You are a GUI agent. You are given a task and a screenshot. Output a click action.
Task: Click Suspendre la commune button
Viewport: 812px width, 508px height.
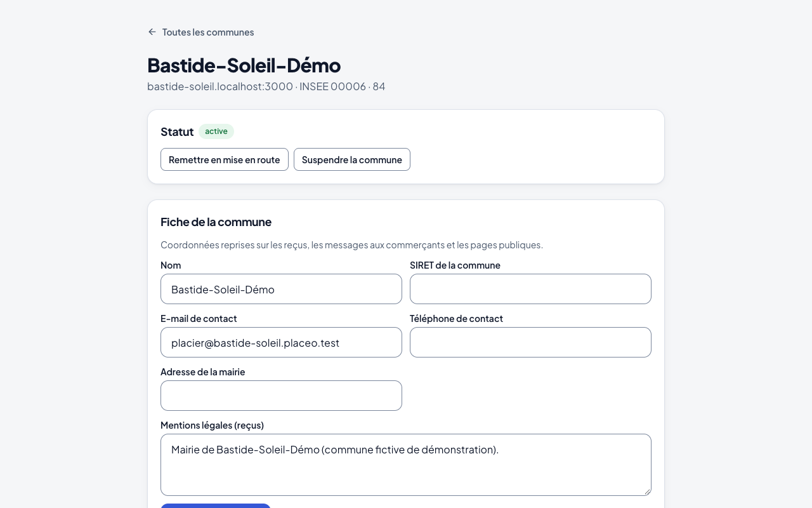click(352, 159)
